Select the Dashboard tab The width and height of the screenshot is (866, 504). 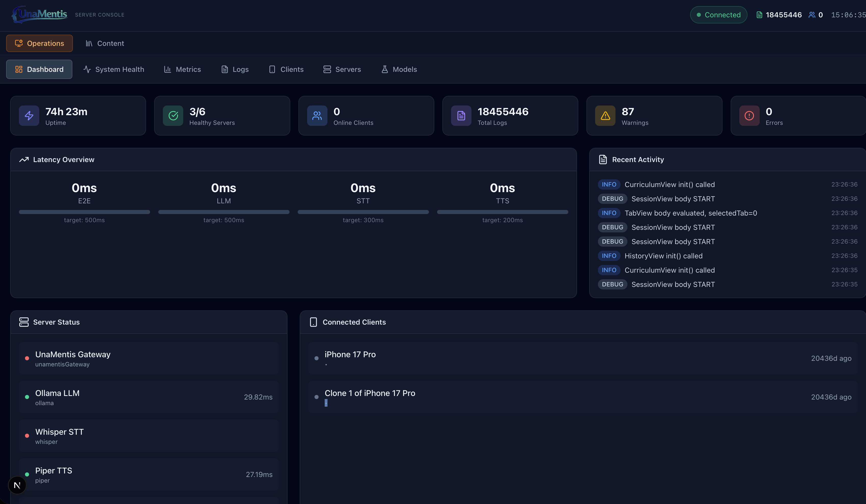coord(39,69)
